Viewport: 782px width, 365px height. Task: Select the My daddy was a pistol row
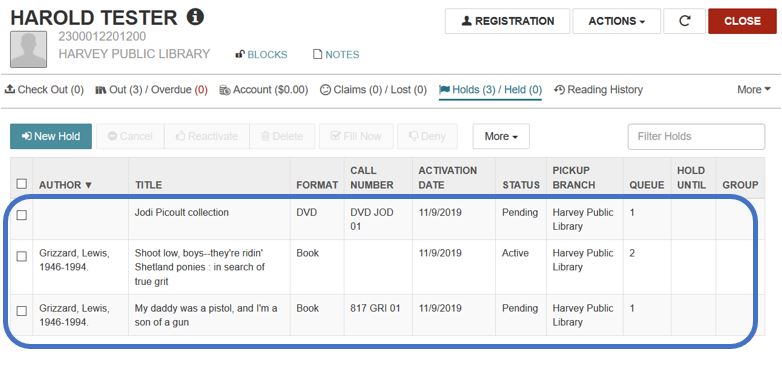tap(21, 311)
